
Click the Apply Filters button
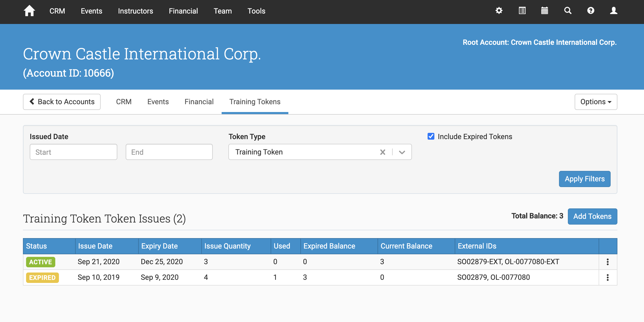pos(585,179)
